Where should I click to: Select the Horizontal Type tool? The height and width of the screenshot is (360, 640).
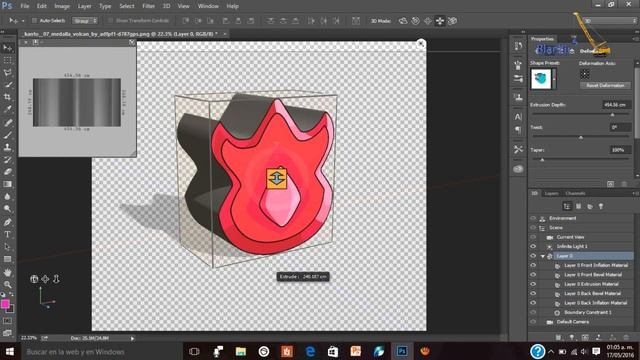(x=7, y=234)
